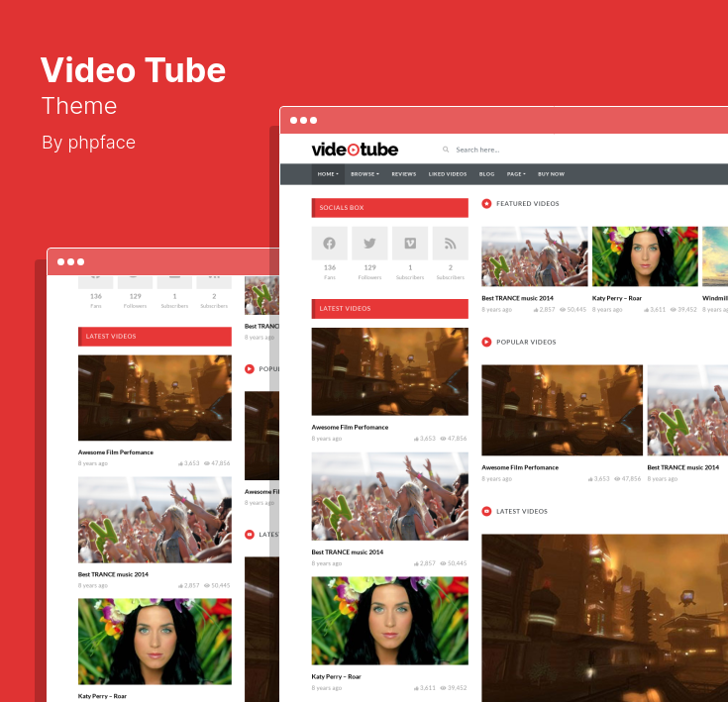Click the Video Tube banner title

pos(134,70)
